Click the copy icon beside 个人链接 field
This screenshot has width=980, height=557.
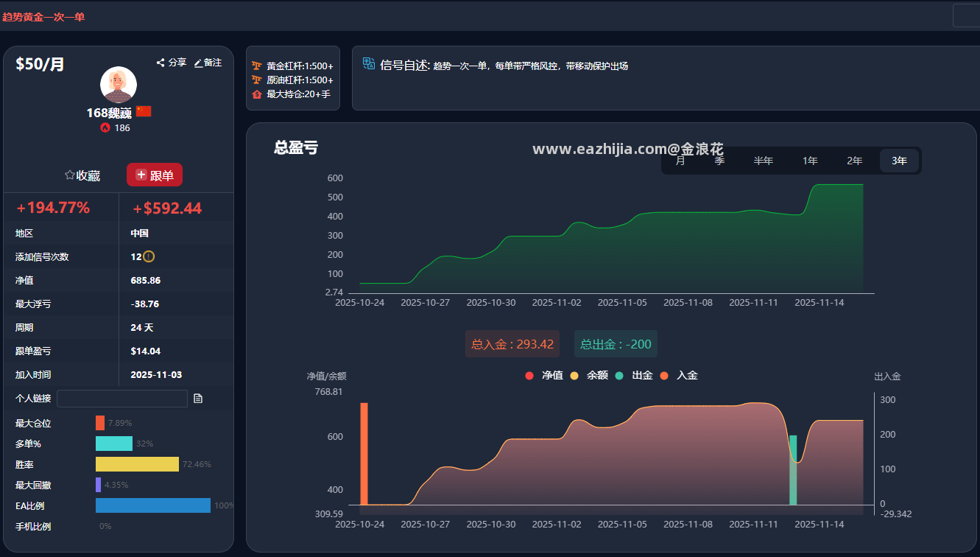(198, 399)
